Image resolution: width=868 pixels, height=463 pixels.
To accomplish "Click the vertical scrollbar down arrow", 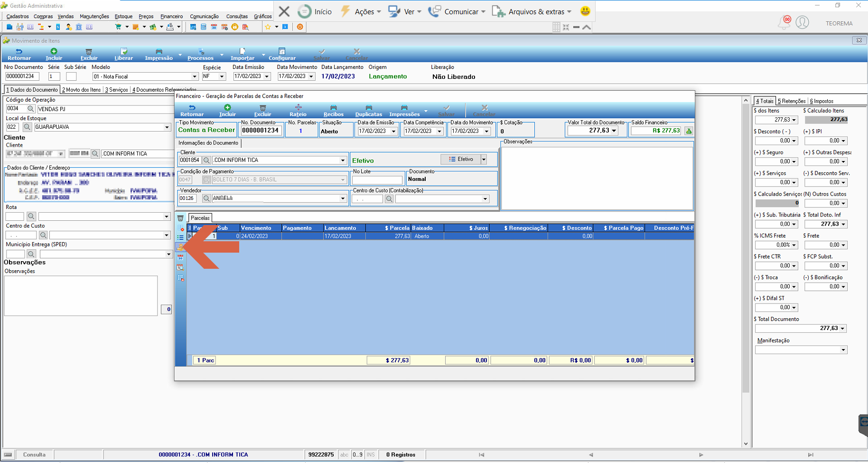I will [x=746, y=444].
